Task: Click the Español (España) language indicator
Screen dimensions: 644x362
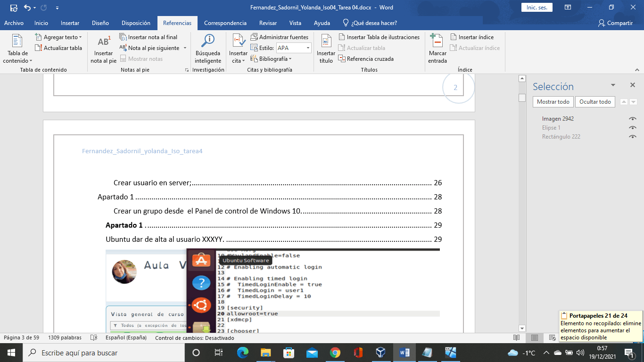Action: click(x=126, y=338)
